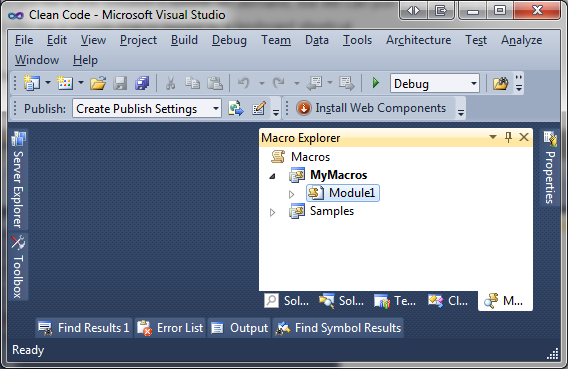568x369 pixels.
Task: Open the Analyze menu
Action: (522, 40)
